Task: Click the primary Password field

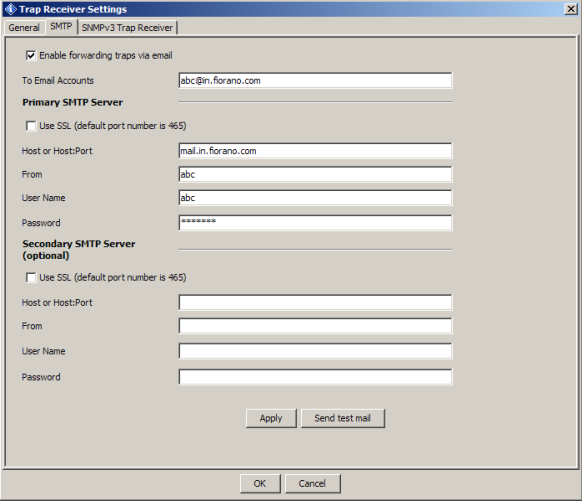Action: tap(315, 223)
